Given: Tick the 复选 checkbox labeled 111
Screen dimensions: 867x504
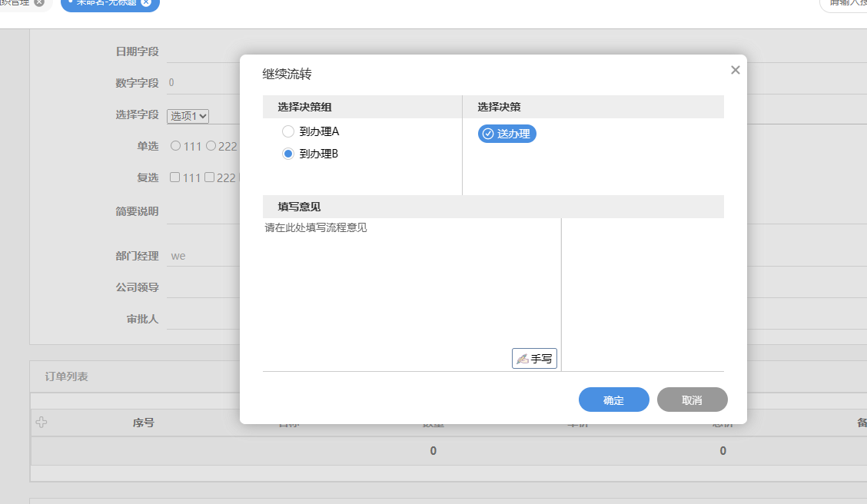Looking at the screenshot, I should pos(175,177).
